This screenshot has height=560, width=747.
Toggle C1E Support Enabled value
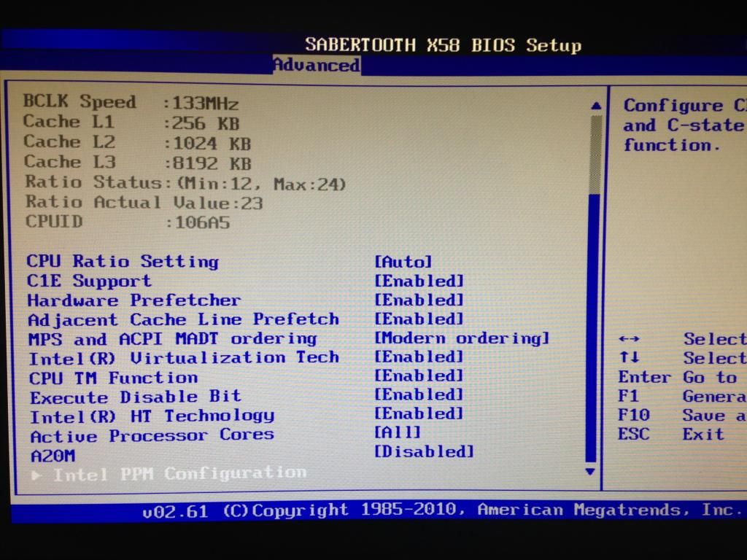(419, 281)
